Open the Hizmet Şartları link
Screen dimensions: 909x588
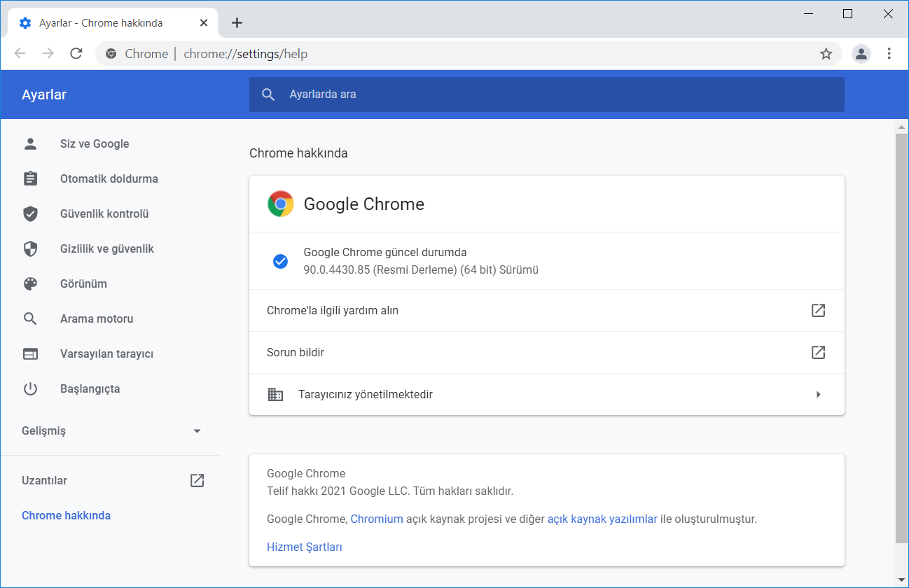(x=305, y=547)
